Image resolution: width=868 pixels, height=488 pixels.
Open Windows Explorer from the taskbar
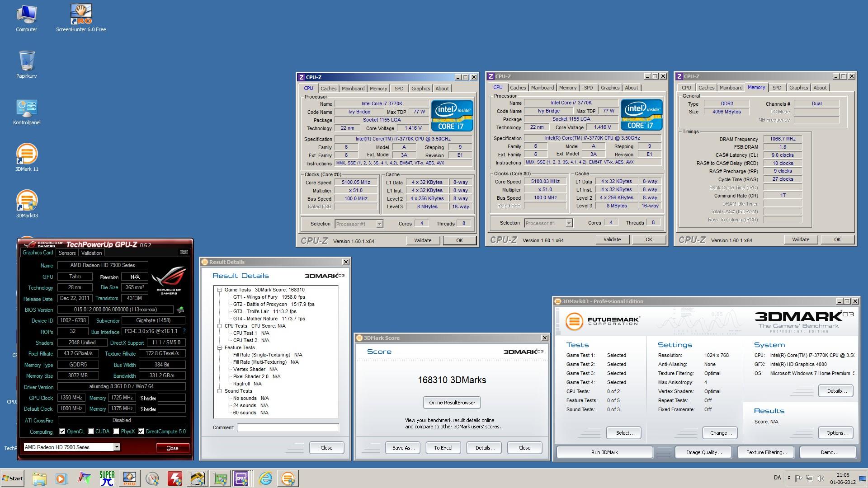coord(39,479)
